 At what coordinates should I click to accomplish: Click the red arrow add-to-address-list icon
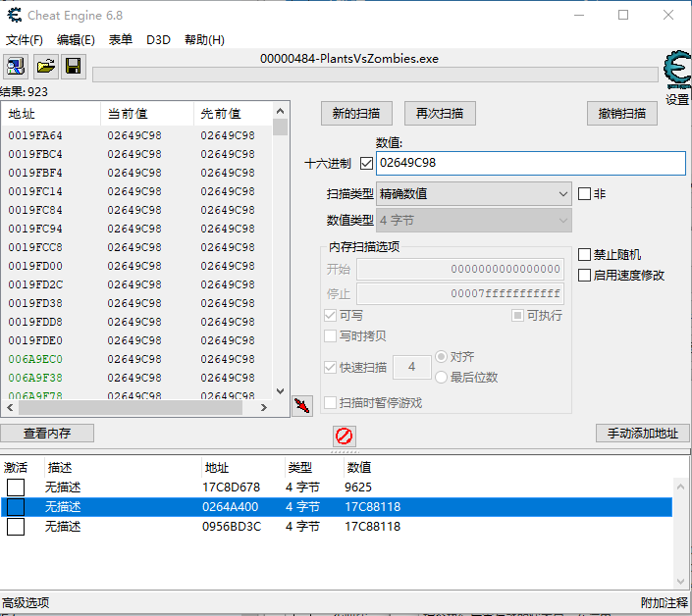(x=302, y=405)
